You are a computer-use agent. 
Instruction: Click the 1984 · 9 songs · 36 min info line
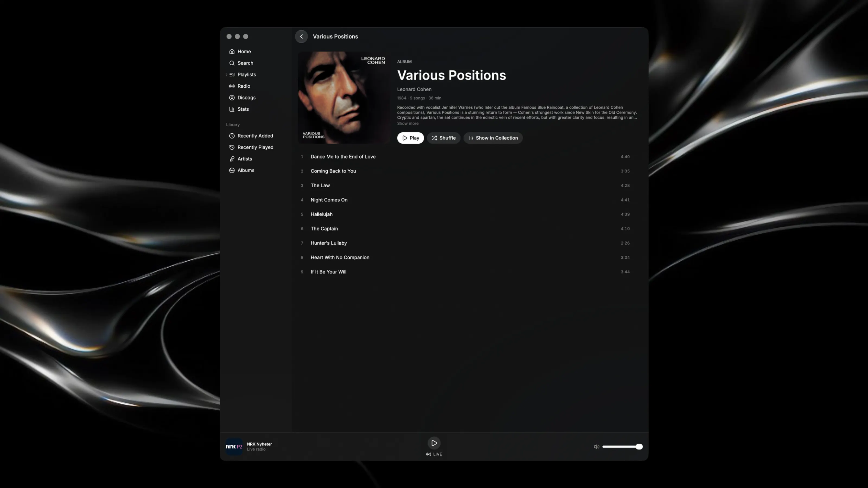419,98
